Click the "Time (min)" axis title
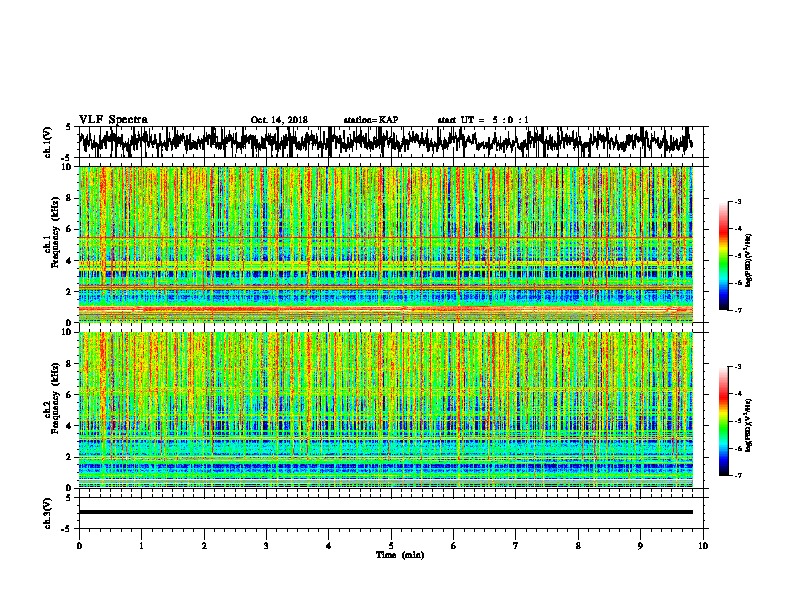Image resolution: width=792 pixels, height=612 pixels. [400, 555]
